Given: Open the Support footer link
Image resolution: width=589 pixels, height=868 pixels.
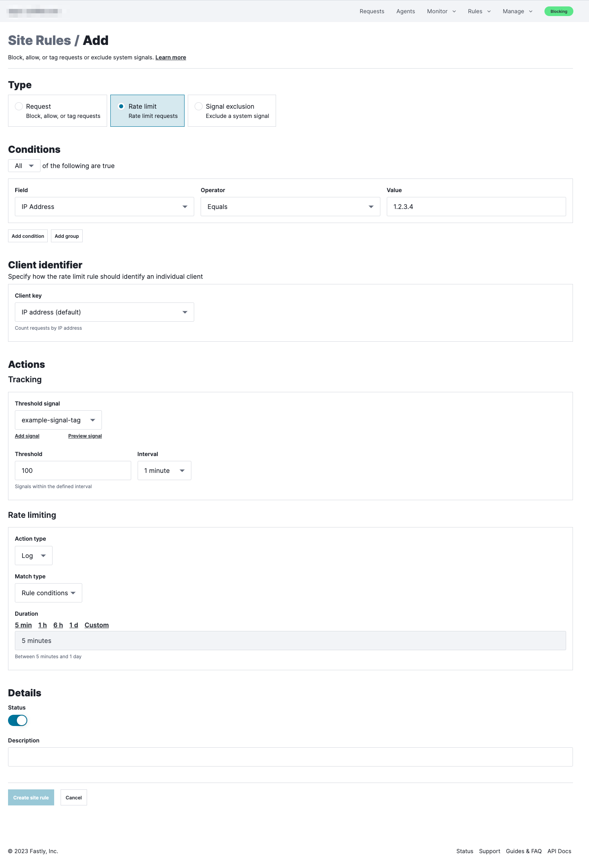Looking at the screenshot, I should tap(489, 851).
